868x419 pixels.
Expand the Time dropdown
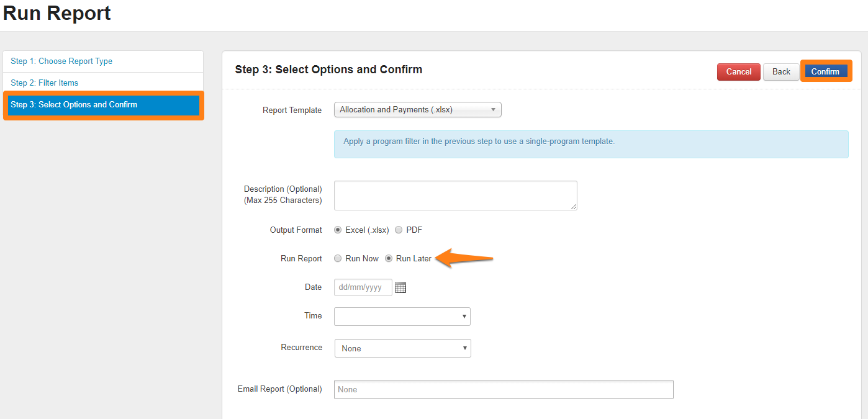coord(402,317)
